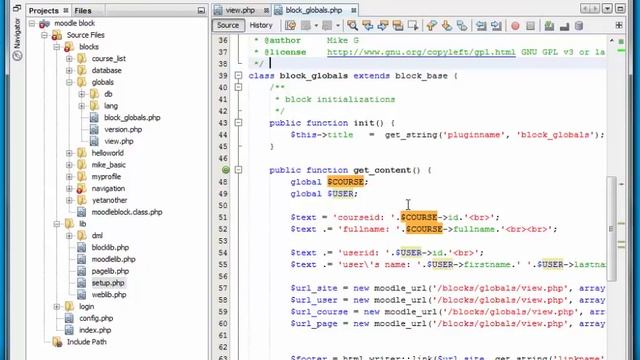This screenshot has height=360, width=640.
Task: Select the block_globals.php editor tab
Action: 313,10
